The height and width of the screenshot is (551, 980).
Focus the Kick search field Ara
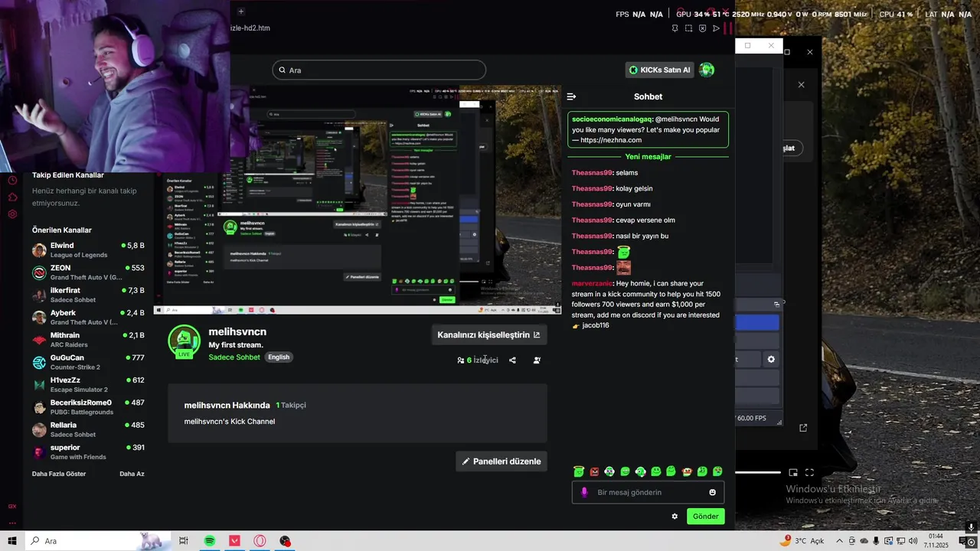tap(379, 70)
